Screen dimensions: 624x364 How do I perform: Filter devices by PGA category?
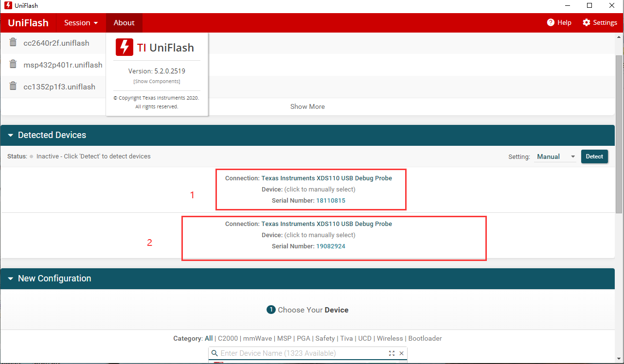303,338
